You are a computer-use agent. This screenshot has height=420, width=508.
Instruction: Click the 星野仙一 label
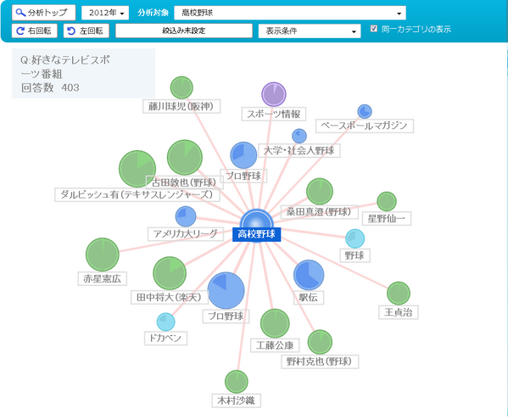(x=387, y=218)
